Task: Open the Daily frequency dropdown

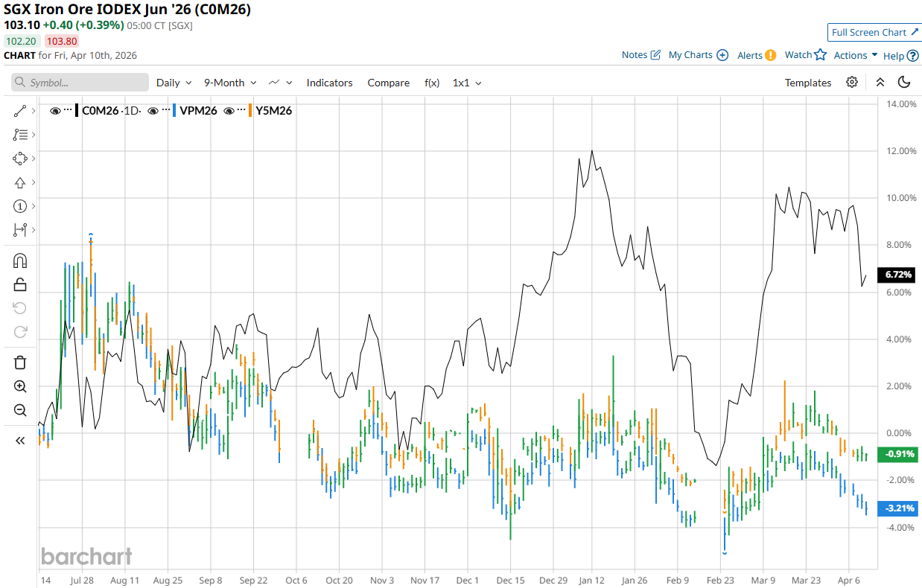Action: coord(174,83)
